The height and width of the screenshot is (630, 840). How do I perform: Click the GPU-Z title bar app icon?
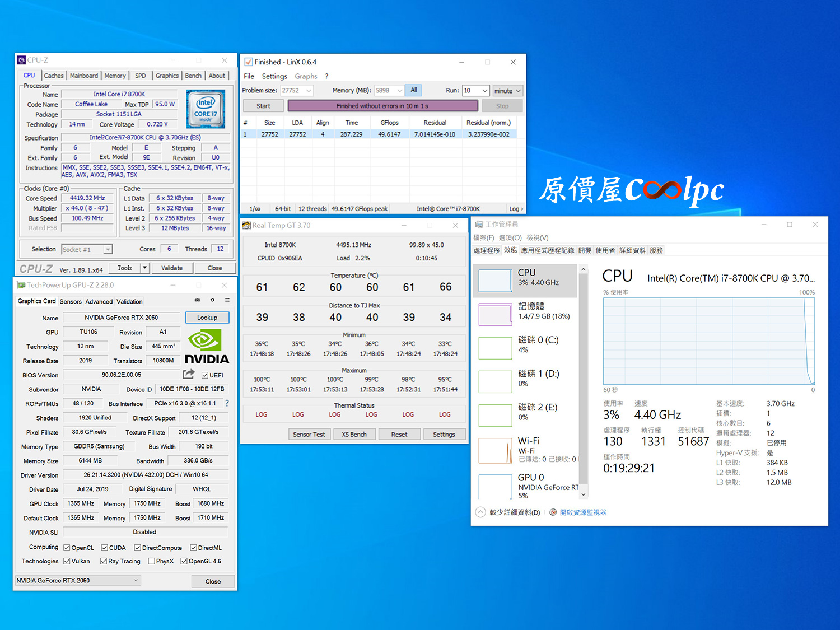point(21,285)
